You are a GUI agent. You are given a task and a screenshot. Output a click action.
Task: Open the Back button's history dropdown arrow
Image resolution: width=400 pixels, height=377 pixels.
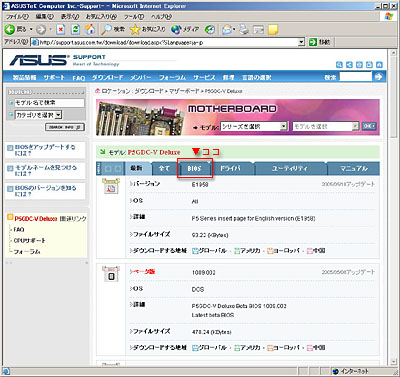pyautogui.click(x=31, y=30)
